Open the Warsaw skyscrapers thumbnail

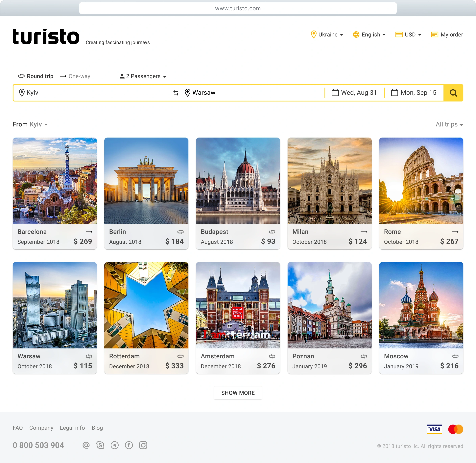click(x=55, y=305)
